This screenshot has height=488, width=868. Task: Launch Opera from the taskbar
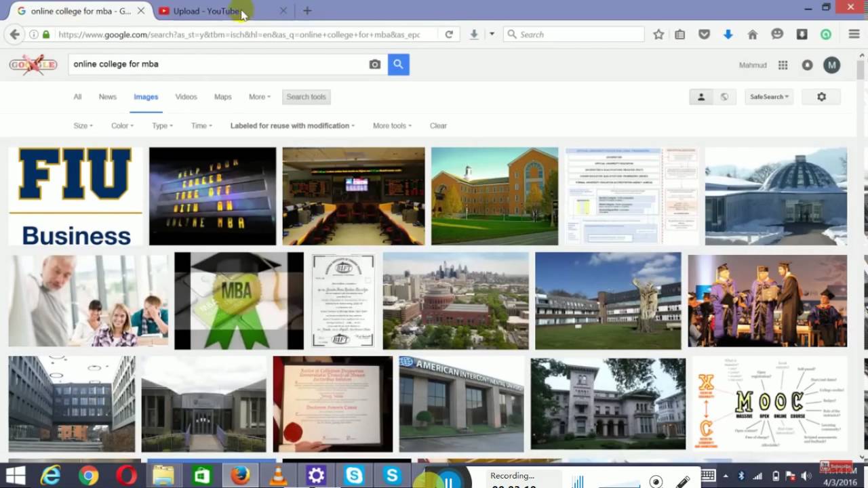(x=126, y=476)
